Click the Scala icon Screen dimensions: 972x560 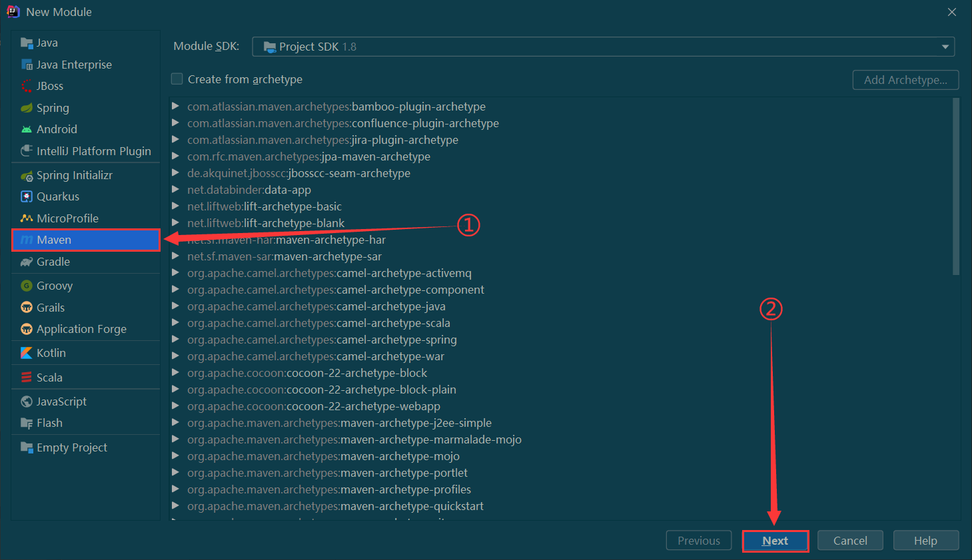[27, 378]
